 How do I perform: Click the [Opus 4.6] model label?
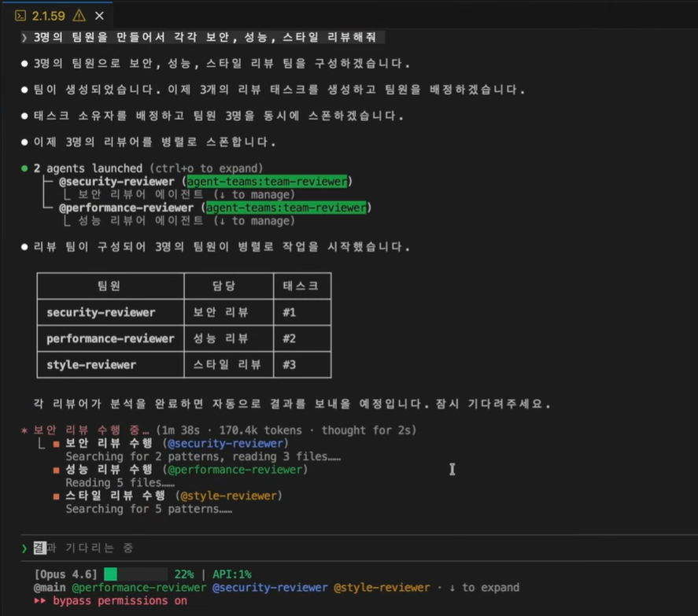66,574
